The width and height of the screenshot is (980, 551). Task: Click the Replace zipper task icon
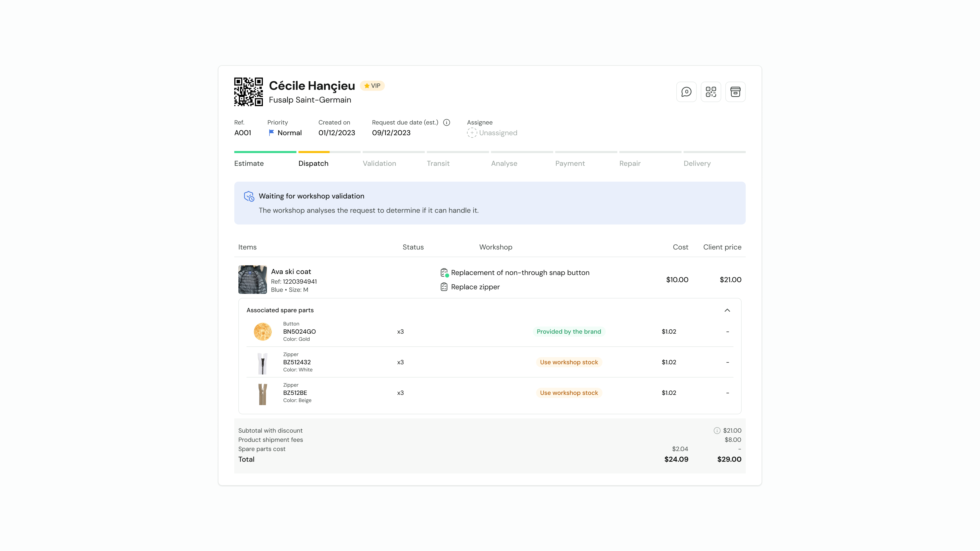(444, 287)
